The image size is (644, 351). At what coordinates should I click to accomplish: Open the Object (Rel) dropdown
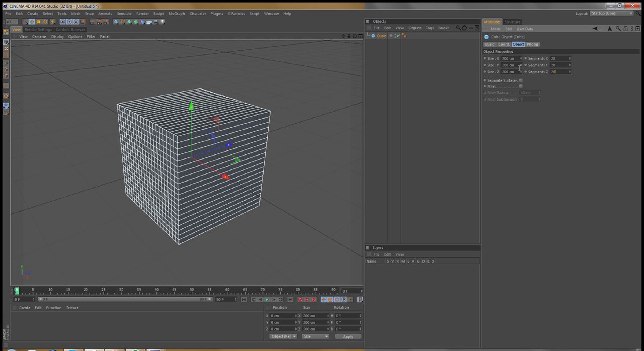[x=283, y=336]
